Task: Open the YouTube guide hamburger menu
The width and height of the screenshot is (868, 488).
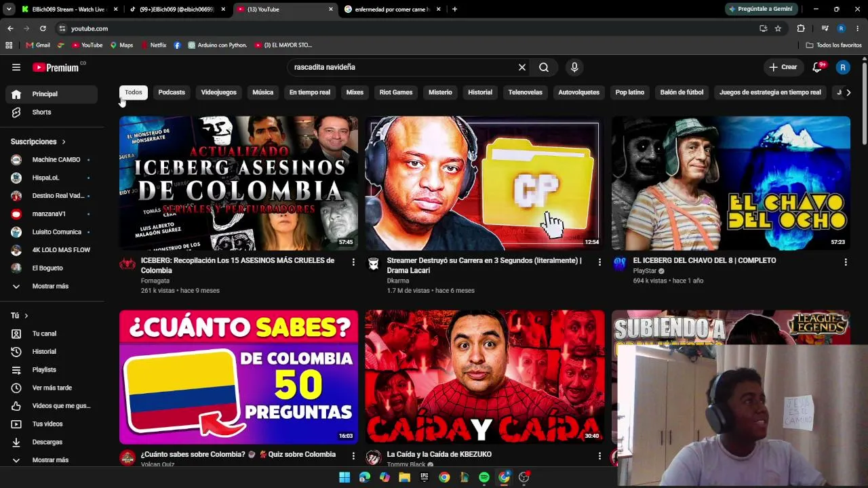Action: [16, 67]
